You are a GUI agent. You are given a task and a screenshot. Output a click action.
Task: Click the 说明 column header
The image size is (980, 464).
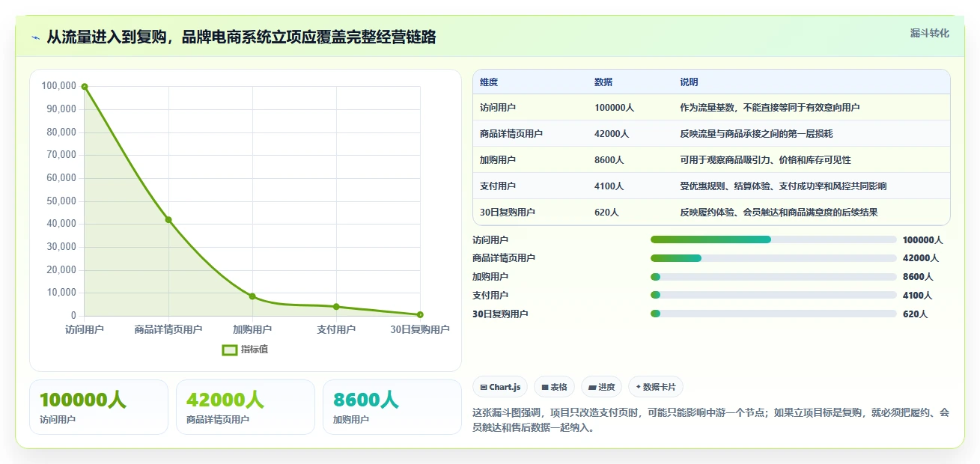pyautogui.click(x=689, y=82)
